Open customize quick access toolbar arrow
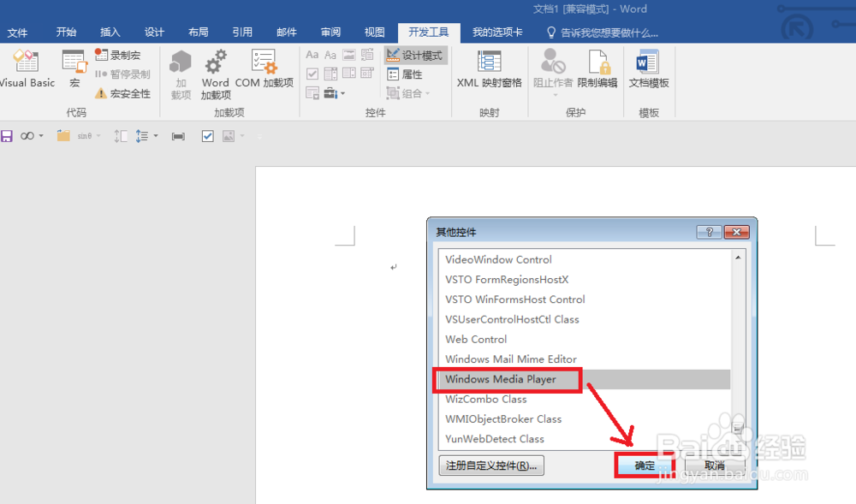This screenshot has height=504, width=856. 260,136
